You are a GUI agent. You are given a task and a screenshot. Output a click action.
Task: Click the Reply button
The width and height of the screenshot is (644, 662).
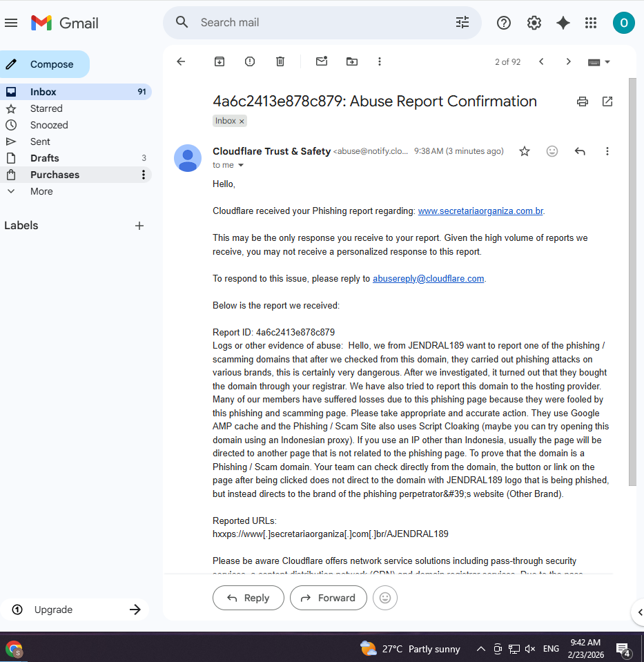tap(248, 598)
